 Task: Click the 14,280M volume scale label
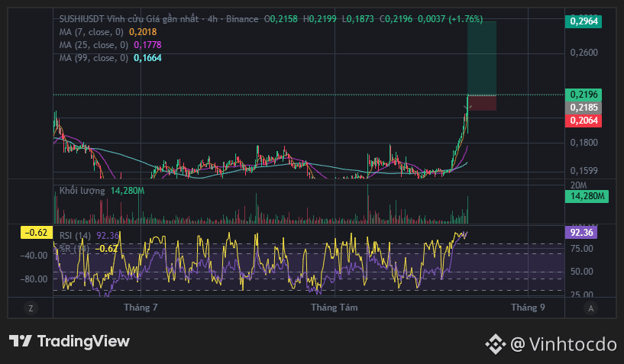click(587, 196)
